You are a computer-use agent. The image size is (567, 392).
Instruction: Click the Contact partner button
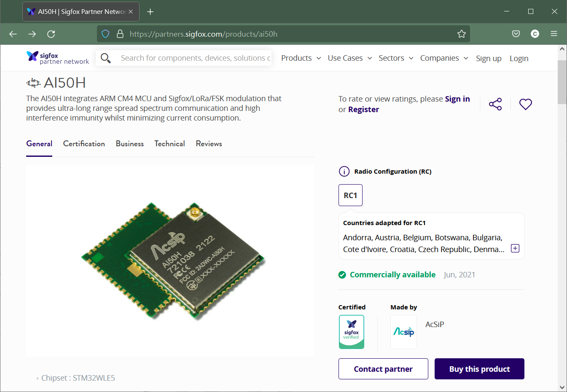click(x=383, y=369)
